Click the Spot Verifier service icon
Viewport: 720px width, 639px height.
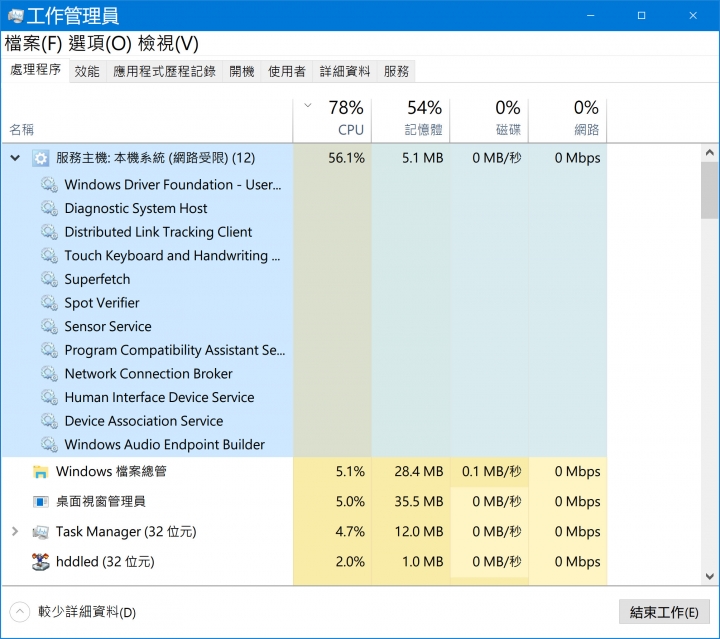pyautogui.click(x=49, y=303)
